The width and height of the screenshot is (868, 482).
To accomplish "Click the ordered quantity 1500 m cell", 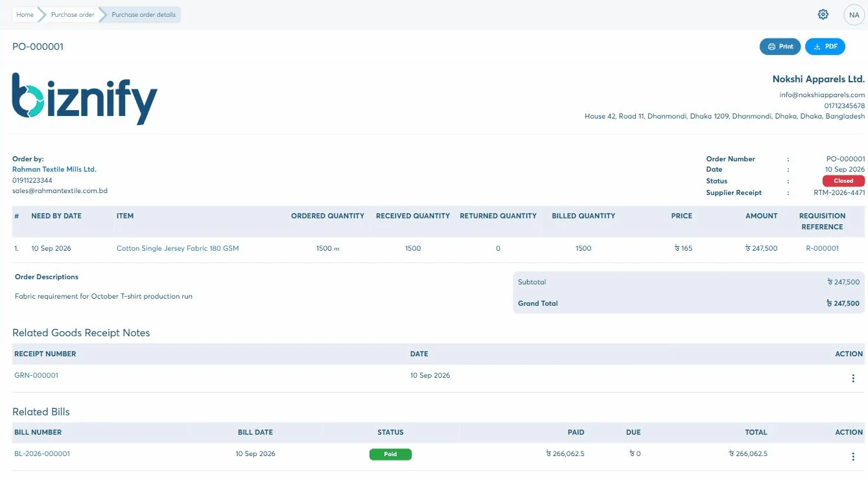I will click(328, 248).
